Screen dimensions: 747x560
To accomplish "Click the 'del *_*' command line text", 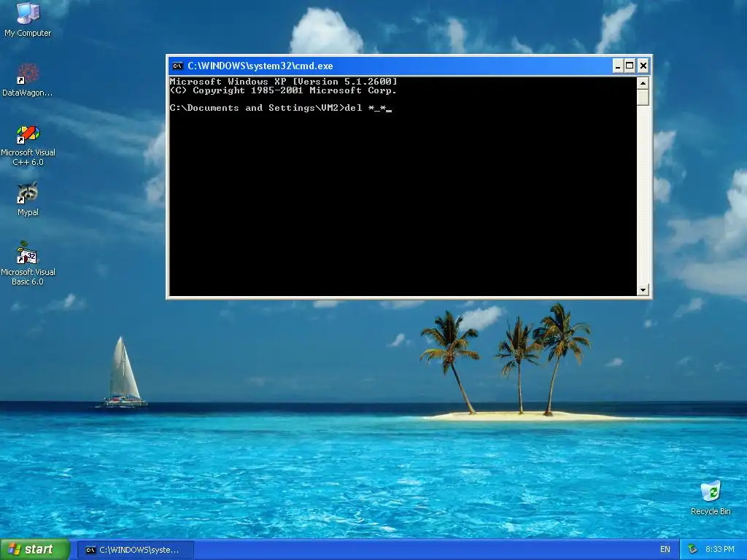I will point(365,108).
